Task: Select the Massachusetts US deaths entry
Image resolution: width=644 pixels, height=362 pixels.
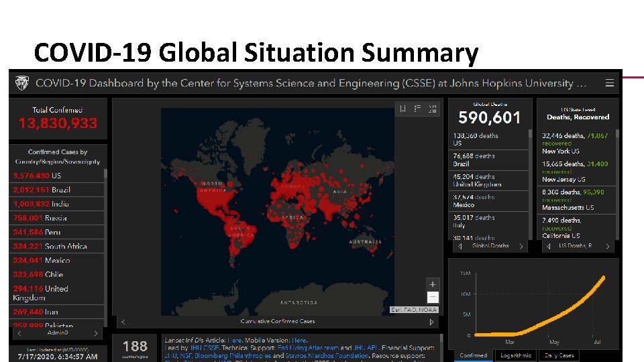Action: (x=577, y=200)
